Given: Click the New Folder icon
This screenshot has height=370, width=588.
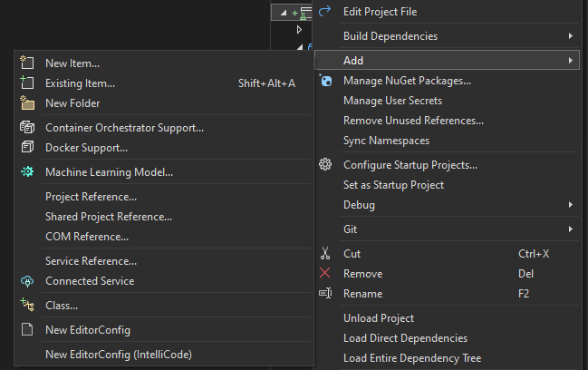Looking at the screenshot, I should point(26,103).
